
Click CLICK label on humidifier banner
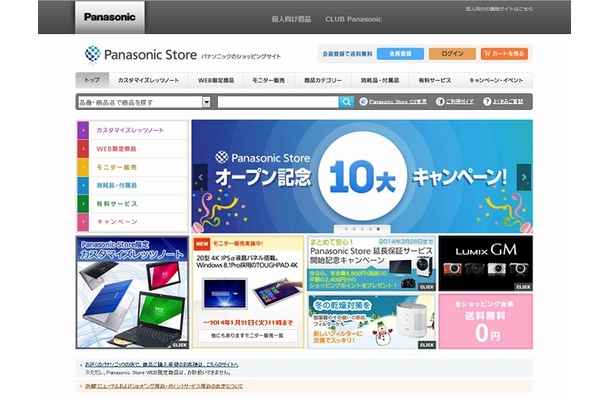pyautogui.click(x=427, y=345)
